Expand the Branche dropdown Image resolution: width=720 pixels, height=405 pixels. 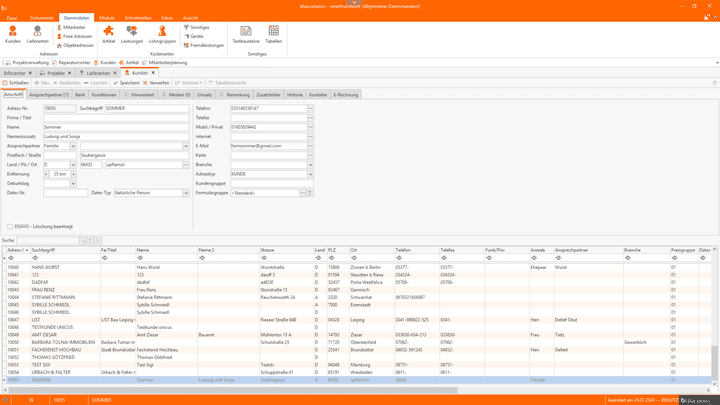point(310,165)
